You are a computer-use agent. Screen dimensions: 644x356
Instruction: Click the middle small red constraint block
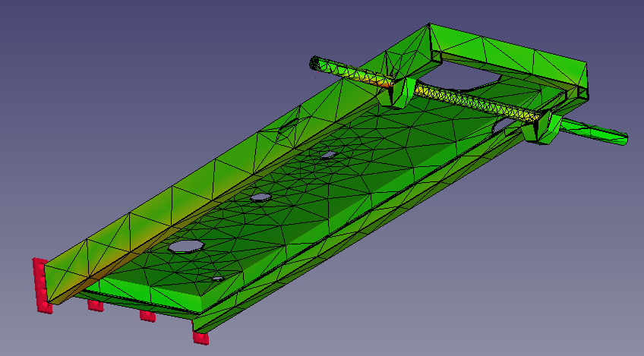147,315
